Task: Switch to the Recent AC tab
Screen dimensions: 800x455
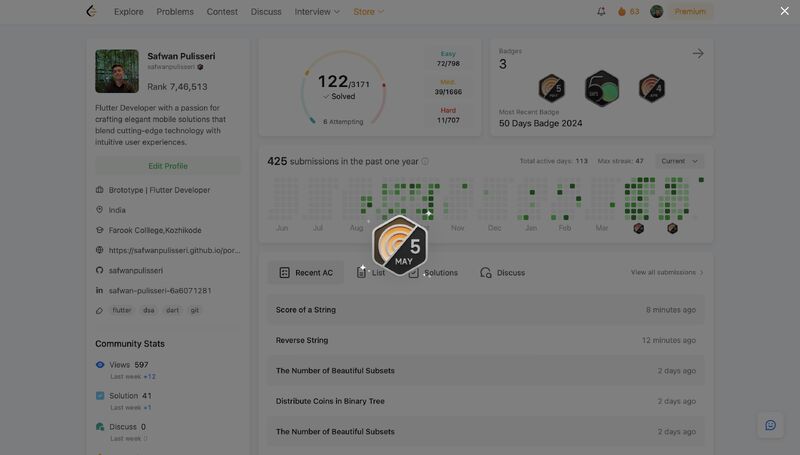Action: point(306,273)
